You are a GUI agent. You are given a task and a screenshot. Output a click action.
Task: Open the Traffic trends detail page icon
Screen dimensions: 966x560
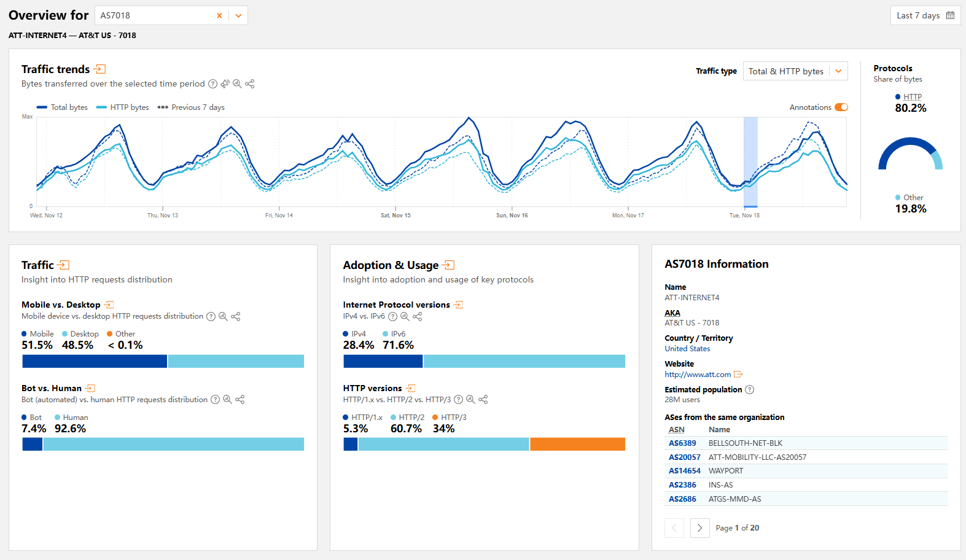coord(99,69)
